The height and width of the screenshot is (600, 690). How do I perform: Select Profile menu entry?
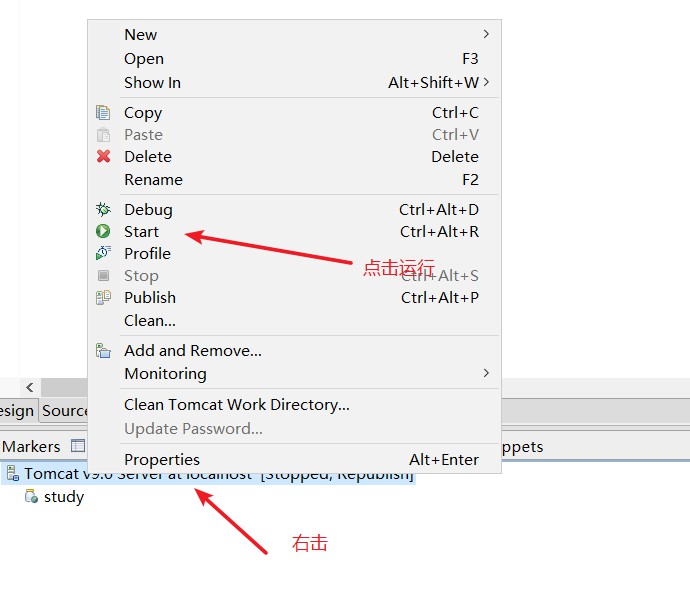pyautogui.click(x=294, y=253)
